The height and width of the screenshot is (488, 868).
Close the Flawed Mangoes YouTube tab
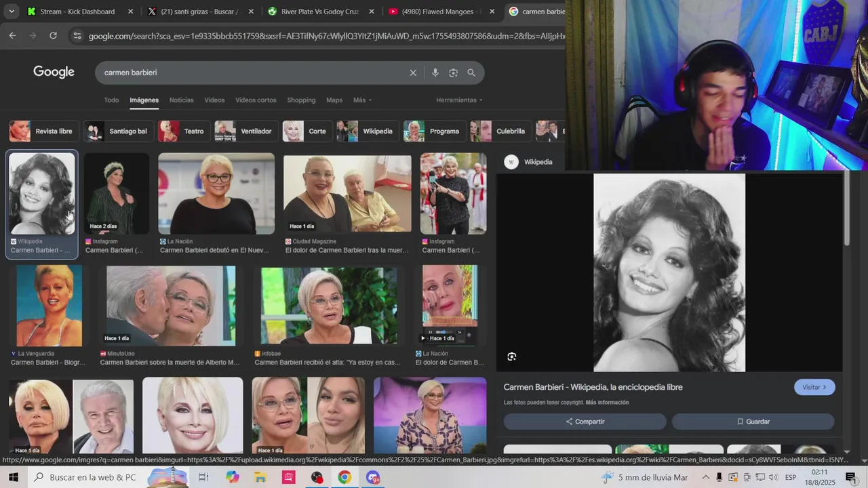point(492,12)
